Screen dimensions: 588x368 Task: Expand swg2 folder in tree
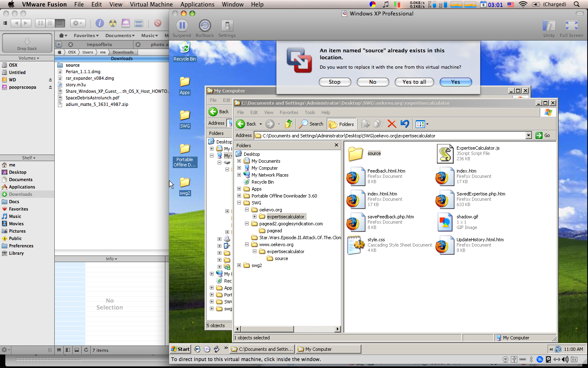[239, 265]
